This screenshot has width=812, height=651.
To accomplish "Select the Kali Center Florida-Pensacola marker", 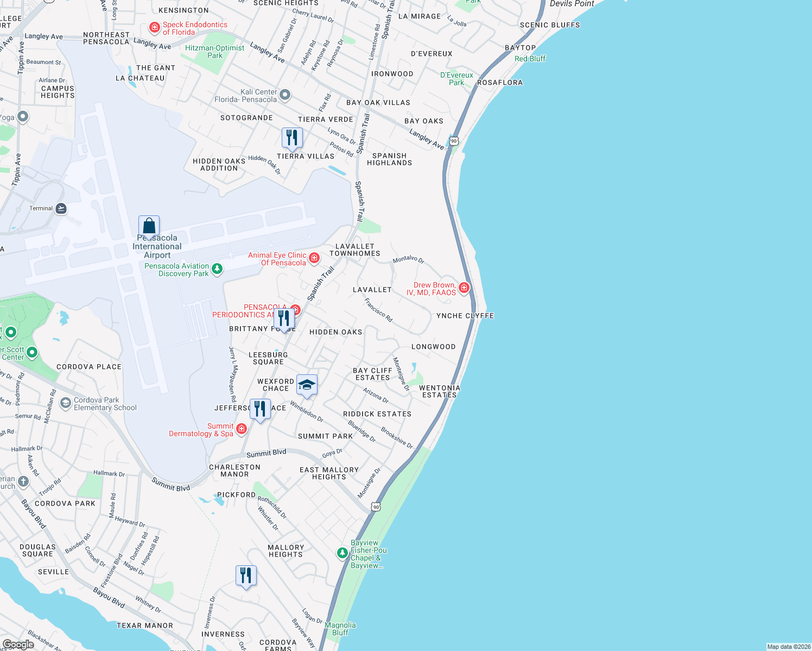I will (284, 95).
